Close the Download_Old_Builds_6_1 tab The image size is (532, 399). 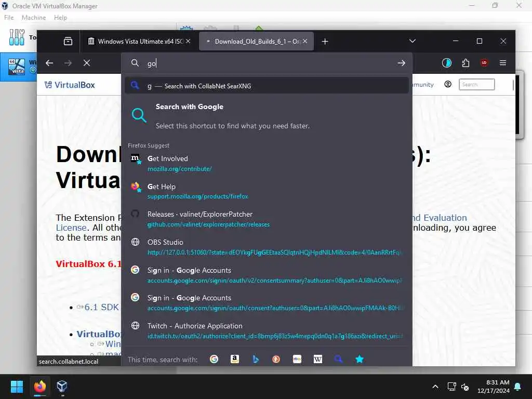[x=305, y=41]
